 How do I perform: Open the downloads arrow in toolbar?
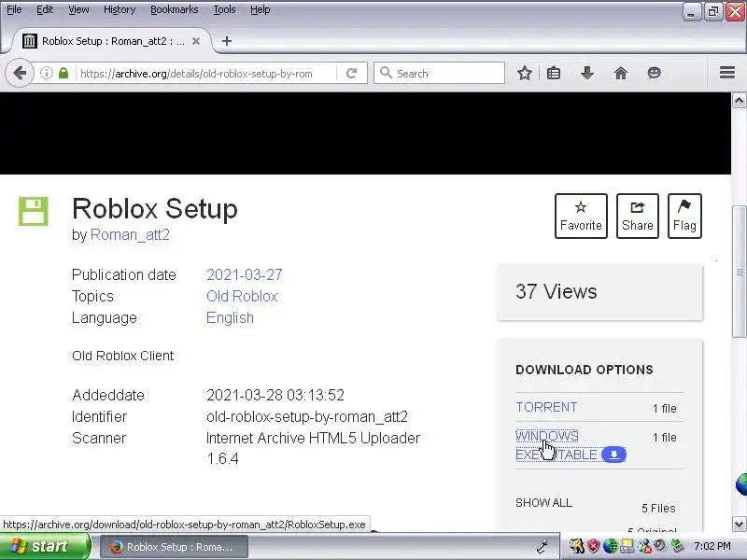point(587,74)
